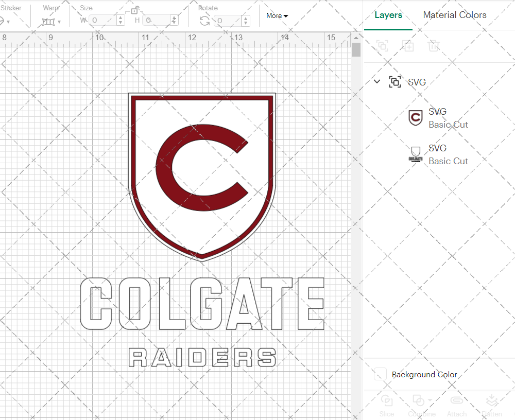Click the Rotate icon
This screenshot has height=420, width=515.
click(204, 21)
